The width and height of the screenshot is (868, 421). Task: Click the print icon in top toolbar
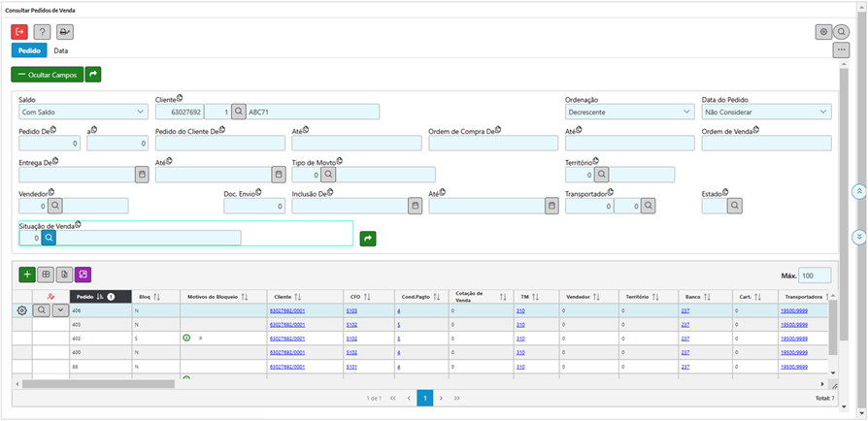64,32
